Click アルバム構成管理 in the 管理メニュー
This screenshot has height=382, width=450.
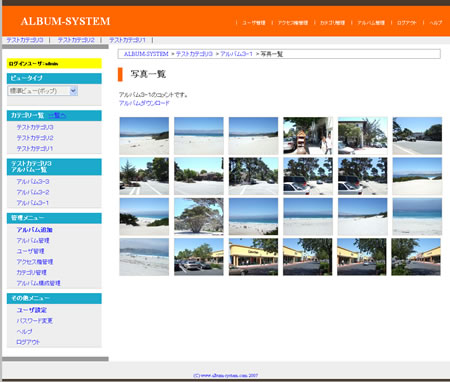(39, 283)
